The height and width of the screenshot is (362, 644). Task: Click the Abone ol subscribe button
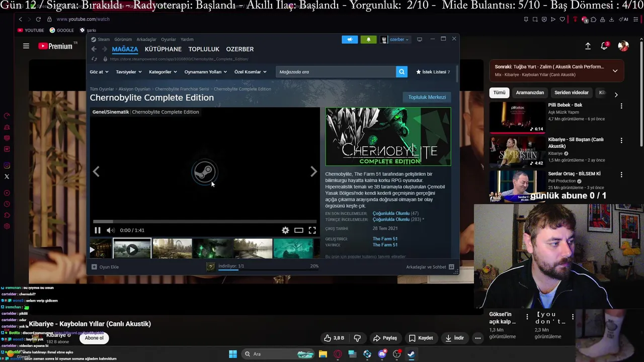click(x=94, y=338)
